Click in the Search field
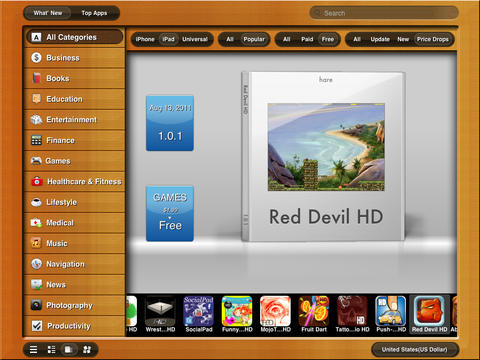The height and width of the screenshot is (360, 480). [384, 13]
